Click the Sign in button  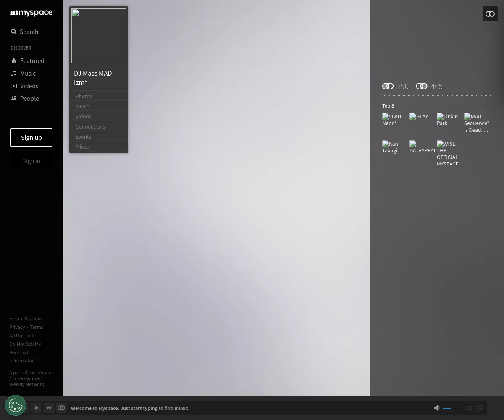(31, 161)
